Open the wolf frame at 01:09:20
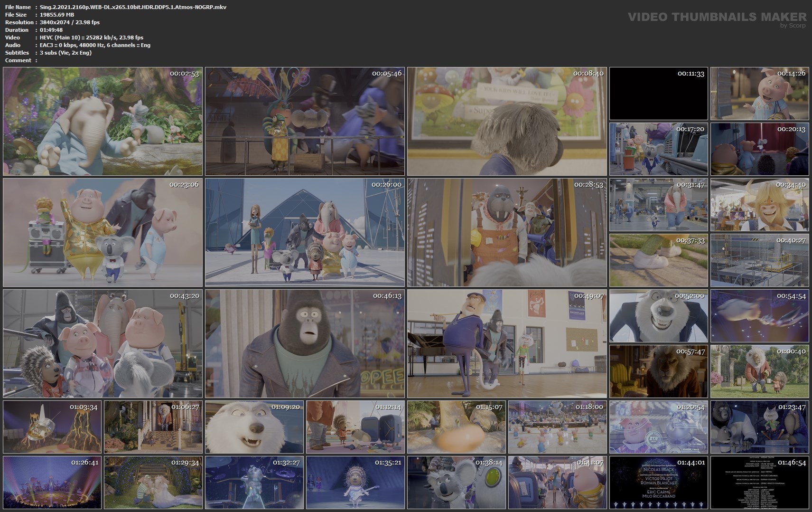The height and width of the screenshot is (512, 812). (254, 427)
